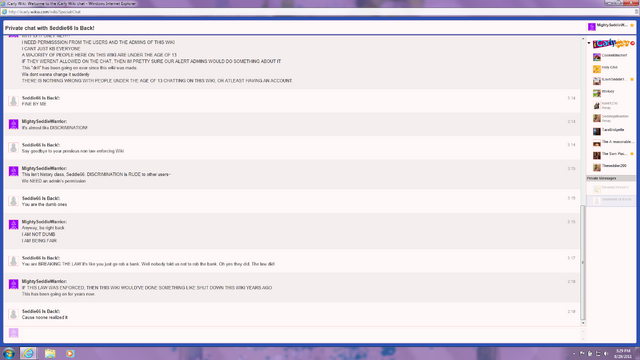This screenshot has width=640, height=360.
Task: Click the Private Messages section header
Action: (x=611, y=178)
